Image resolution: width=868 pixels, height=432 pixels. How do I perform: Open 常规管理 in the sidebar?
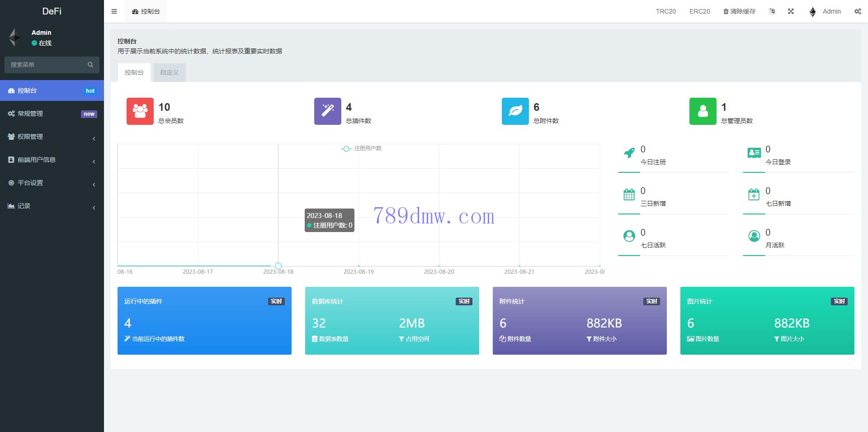coord(52,114)
